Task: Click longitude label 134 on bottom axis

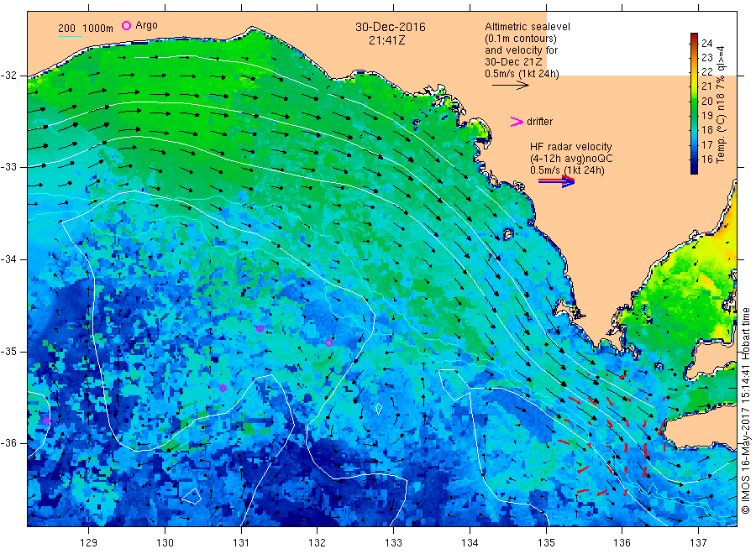Action: (x=470, y=542)
